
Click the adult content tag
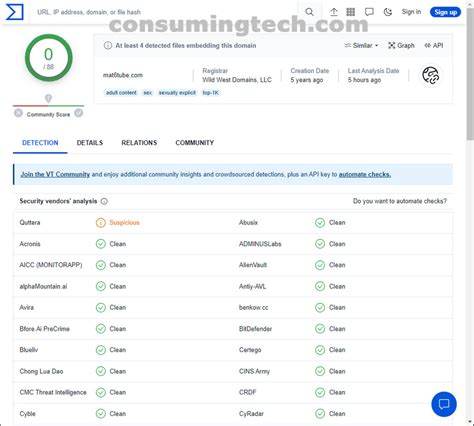point(121,93)
